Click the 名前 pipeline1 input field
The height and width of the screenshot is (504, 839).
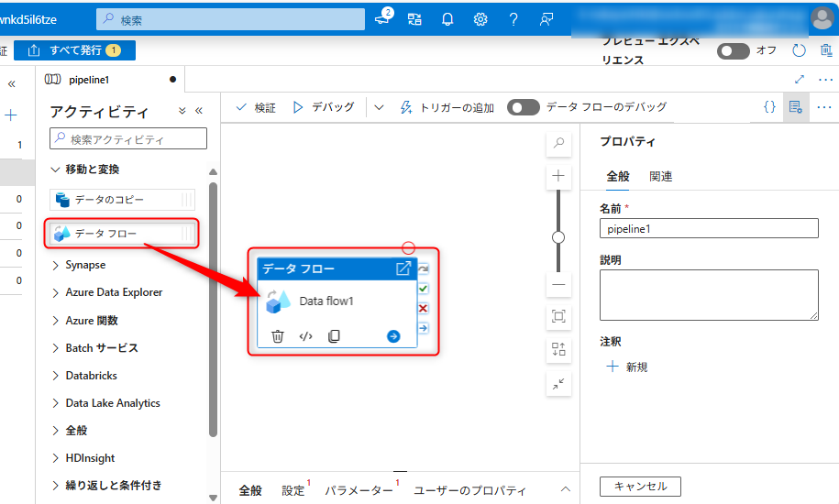709,228
